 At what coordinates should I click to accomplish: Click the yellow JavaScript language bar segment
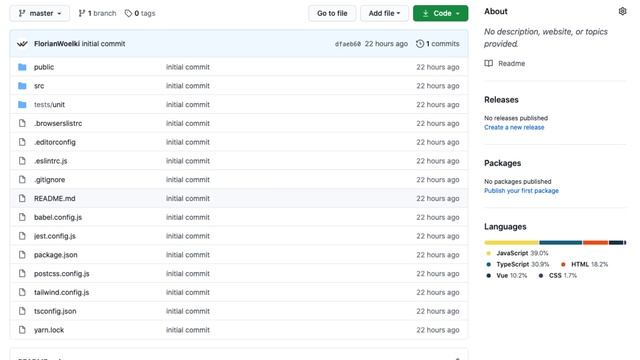pyautogui.click(x=511, y=242)
